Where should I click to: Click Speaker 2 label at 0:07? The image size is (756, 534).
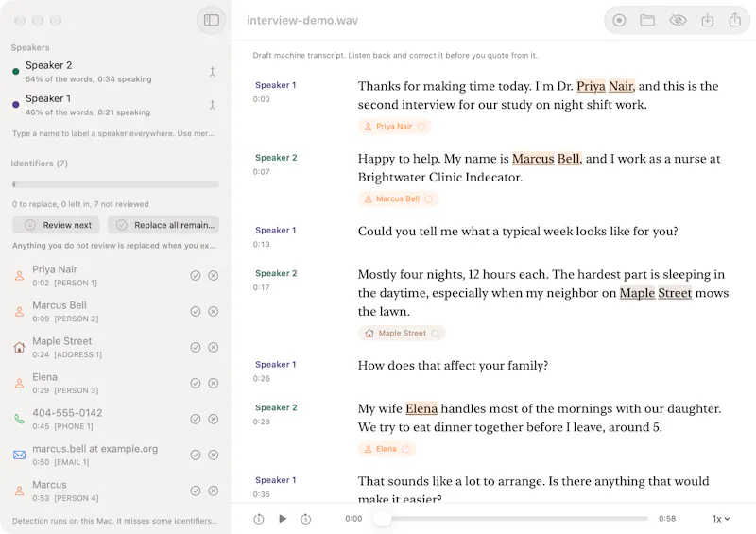[x=276, y=157]
